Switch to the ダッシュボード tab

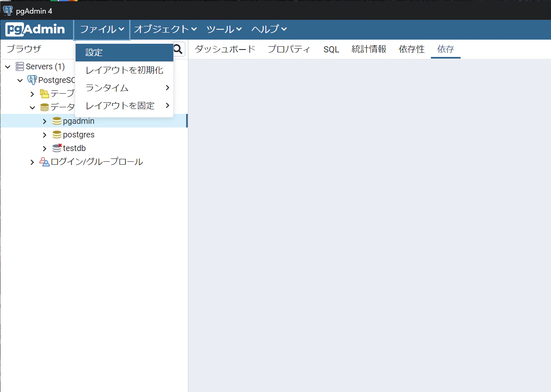225,49
